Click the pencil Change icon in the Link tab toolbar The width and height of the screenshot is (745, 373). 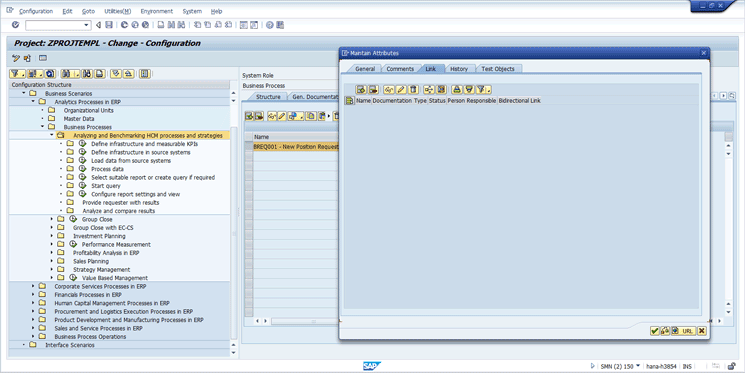pos(401,89)
